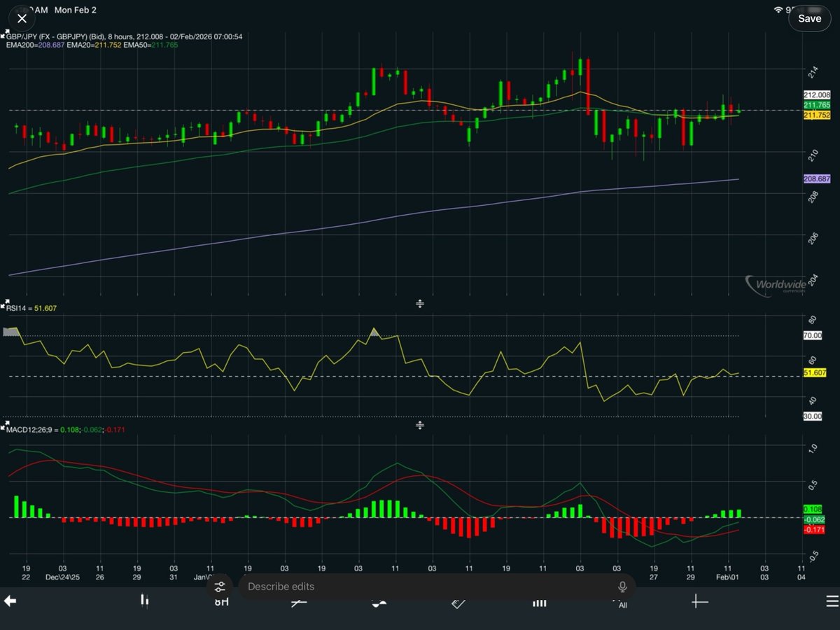The width and height of the screenshot is (840, 630).
Task: Click the RSI14 = 51.607 label
Action: (31, 309)
